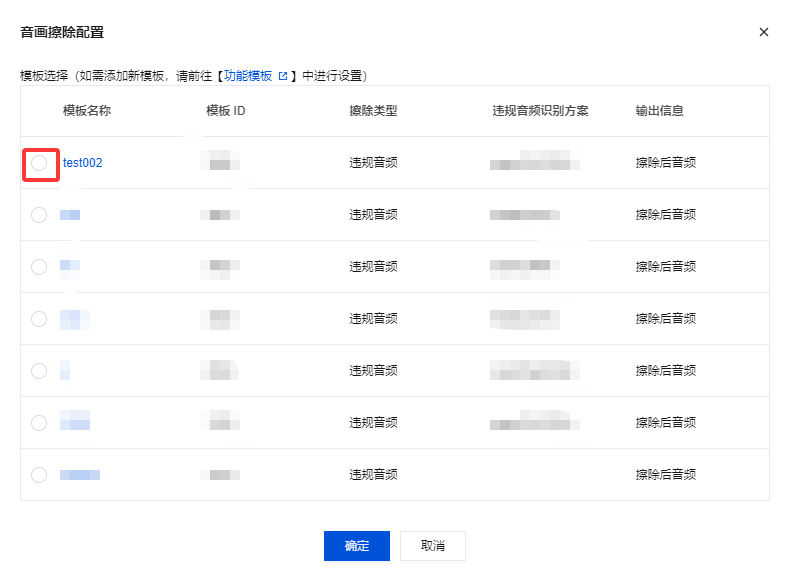Select the test002 template radio button
This screenshot has height=580, width=788.
tap(39, 163)
